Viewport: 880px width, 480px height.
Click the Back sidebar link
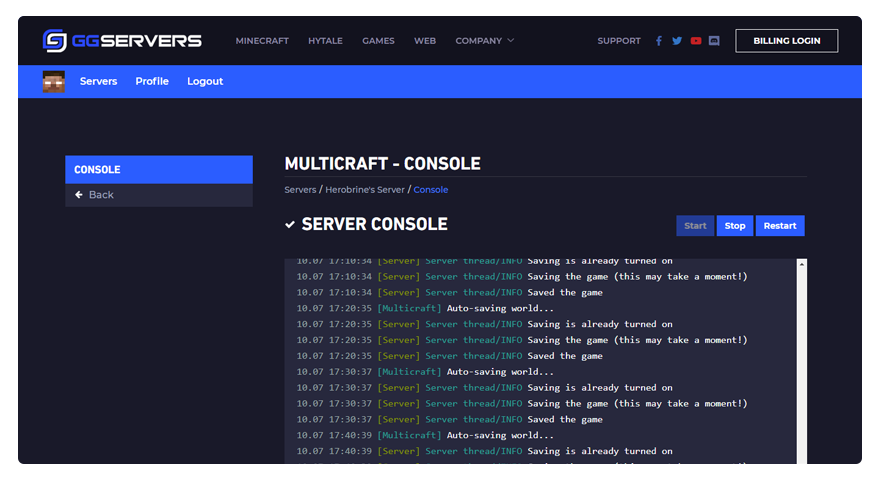[159, 195]
